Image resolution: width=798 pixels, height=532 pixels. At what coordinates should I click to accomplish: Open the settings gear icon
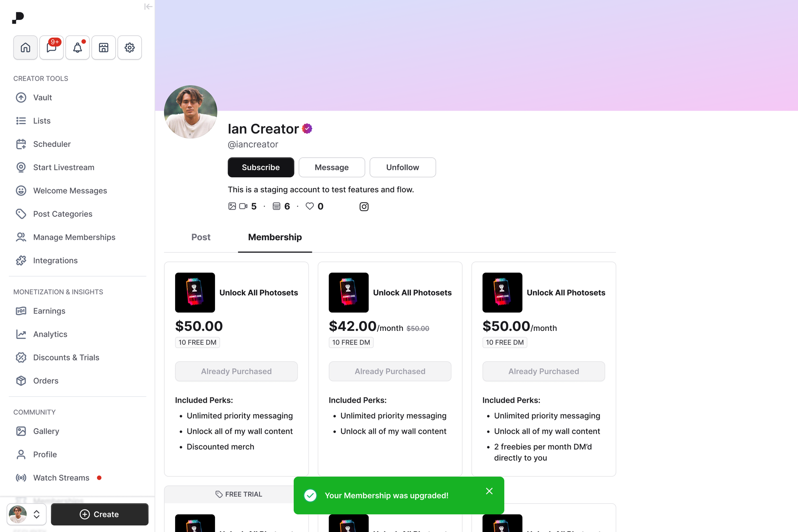130,47
